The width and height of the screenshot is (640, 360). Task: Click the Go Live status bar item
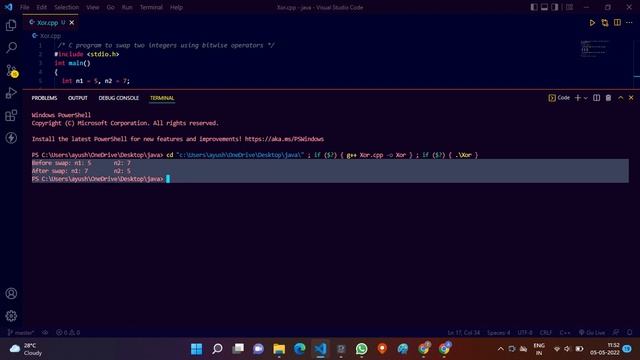(x=592, y=333)
